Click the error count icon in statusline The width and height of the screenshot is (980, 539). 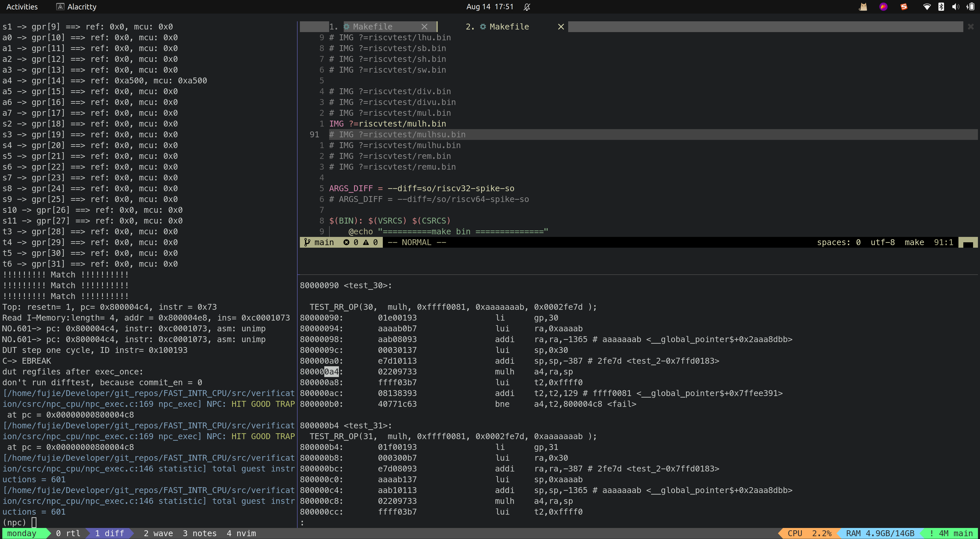[x=346, y=242]
